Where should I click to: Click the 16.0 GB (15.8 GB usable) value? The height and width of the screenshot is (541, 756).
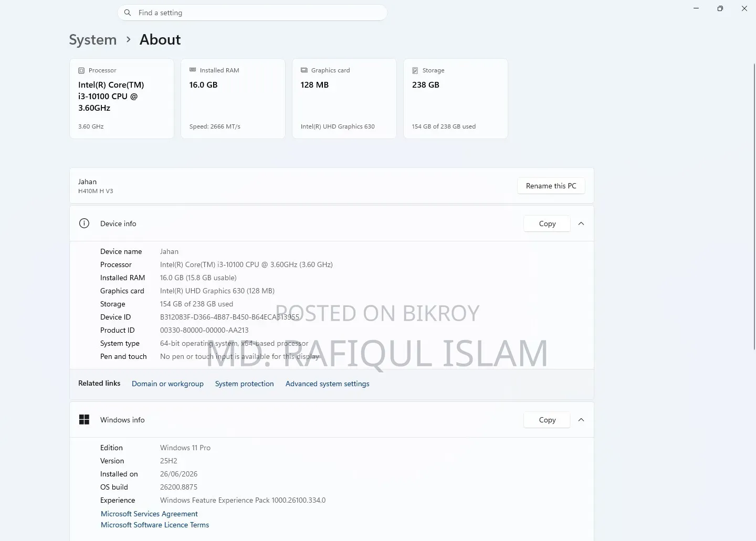[x=198, y=278]
